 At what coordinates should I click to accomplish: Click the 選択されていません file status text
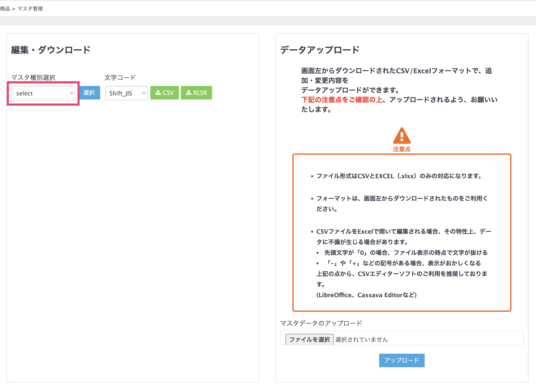pos(362,340)
